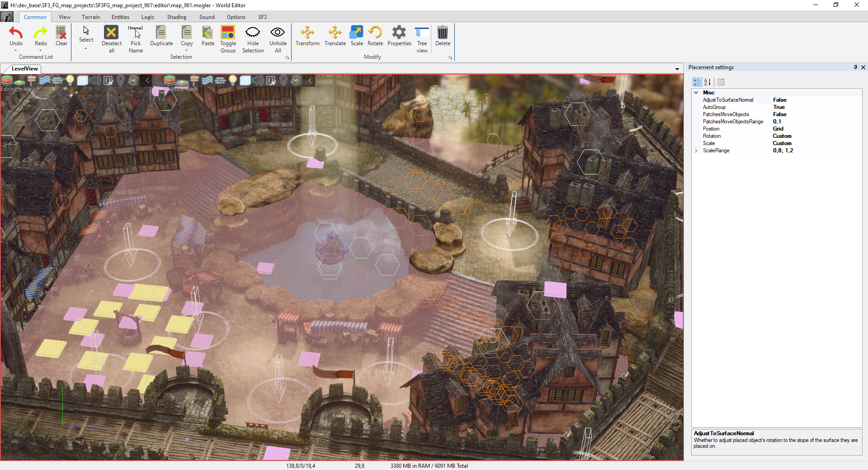
Task: Open the Selection group dialog launcher
Action: point(287,58)
